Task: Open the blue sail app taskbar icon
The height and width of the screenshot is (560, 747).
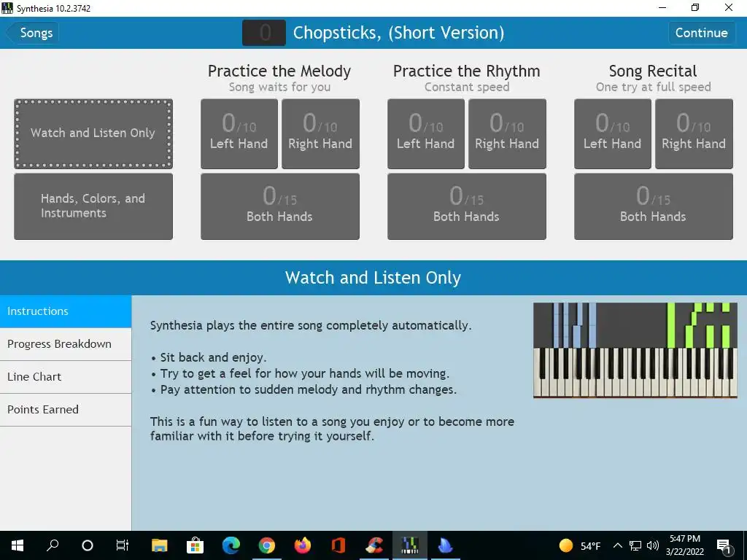Action: (446, 545)
